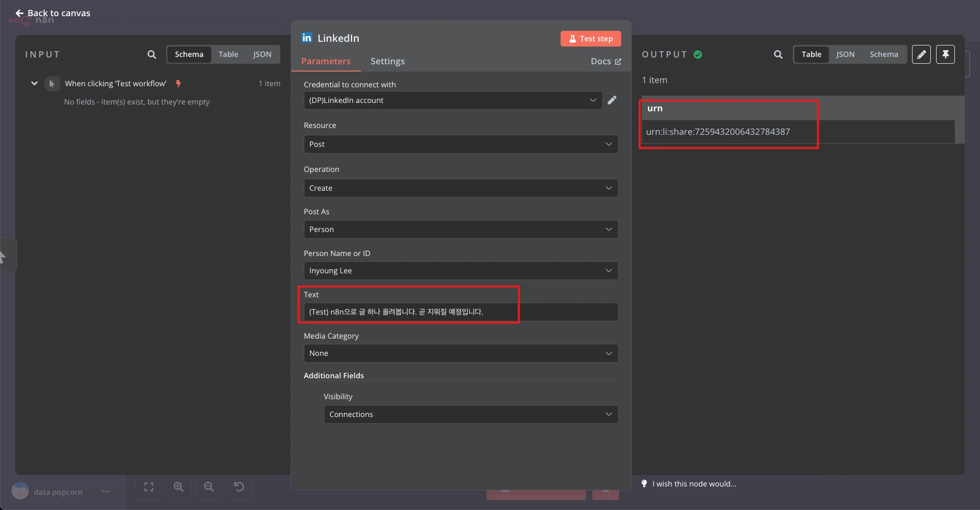The image size is (980, 510).
Task: Click the lightbulb feedback icon
Action: (644, 484)
